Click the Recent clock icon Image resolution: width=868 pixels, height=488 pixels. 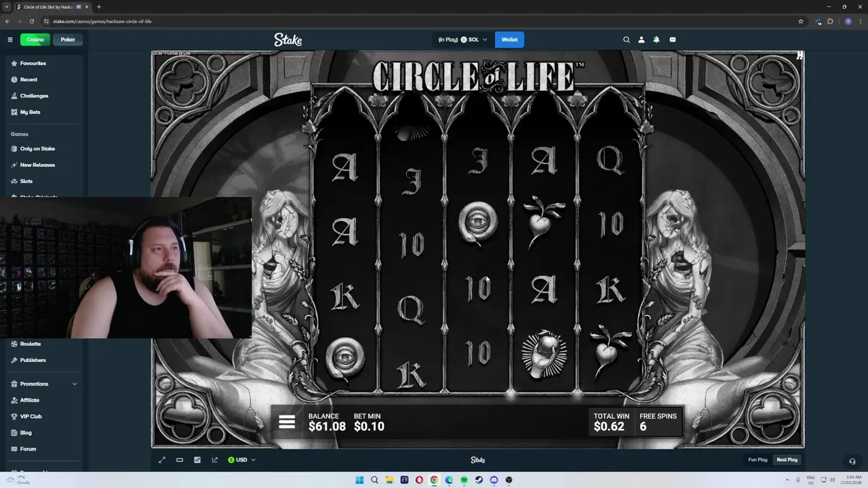tap(14, 79)
